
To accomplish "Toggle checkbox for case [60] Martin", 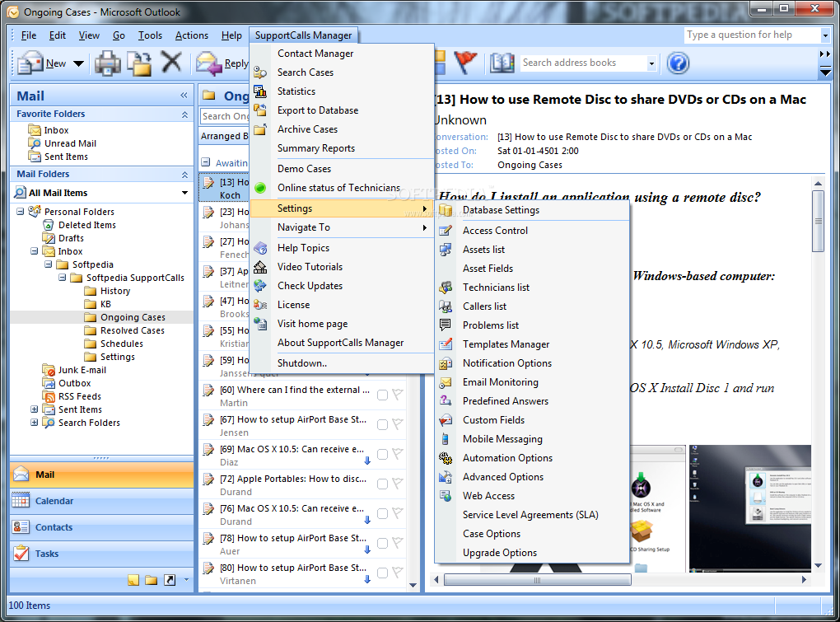I will pyautogui.click(x=382, y=395).
